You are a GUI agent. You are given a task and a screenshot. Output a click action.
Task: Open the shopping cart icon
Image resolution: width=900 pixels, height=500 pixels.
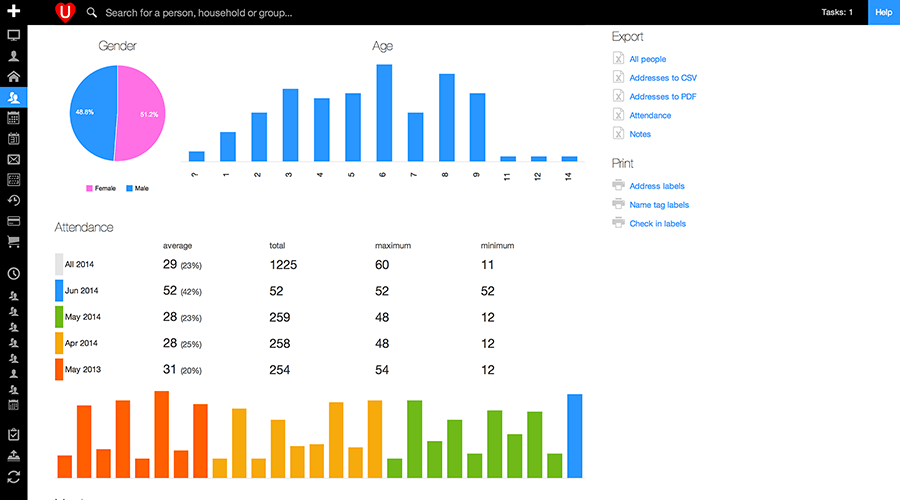click(x=14, y=241)
